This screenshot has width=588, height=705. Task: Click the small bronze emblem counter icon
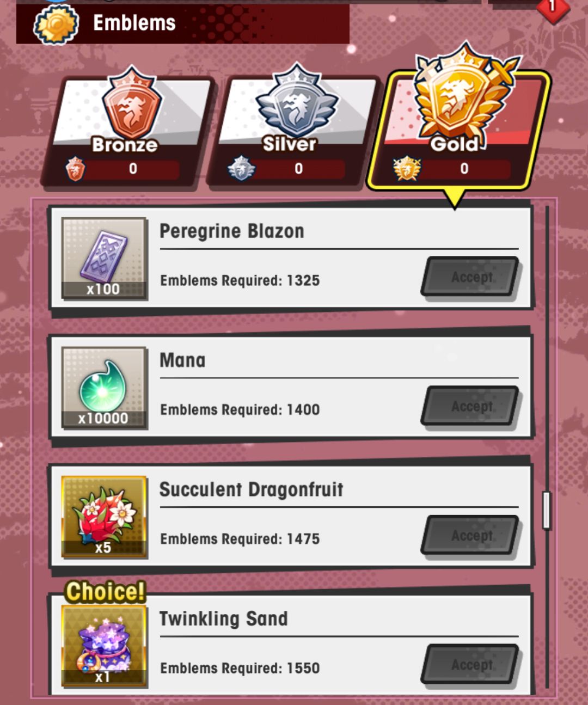pos(75,169)
